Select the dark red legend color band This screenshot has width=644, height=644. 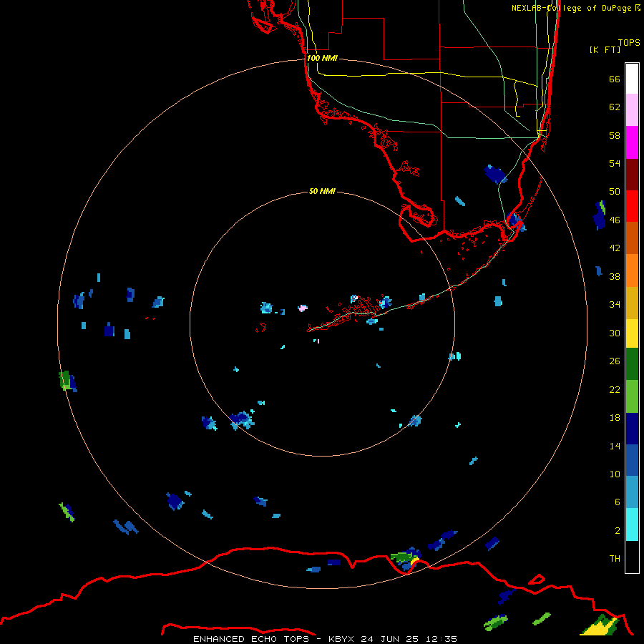pos(632,174)
